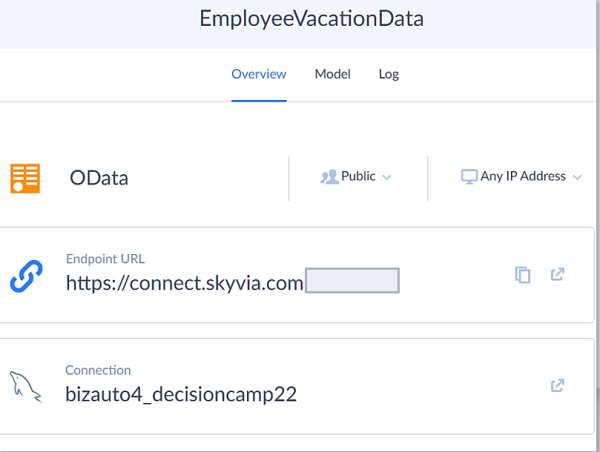This screenshot has height=452, width=600.
Task: Open endpoint URL in new window
Action: coord(558,275)
